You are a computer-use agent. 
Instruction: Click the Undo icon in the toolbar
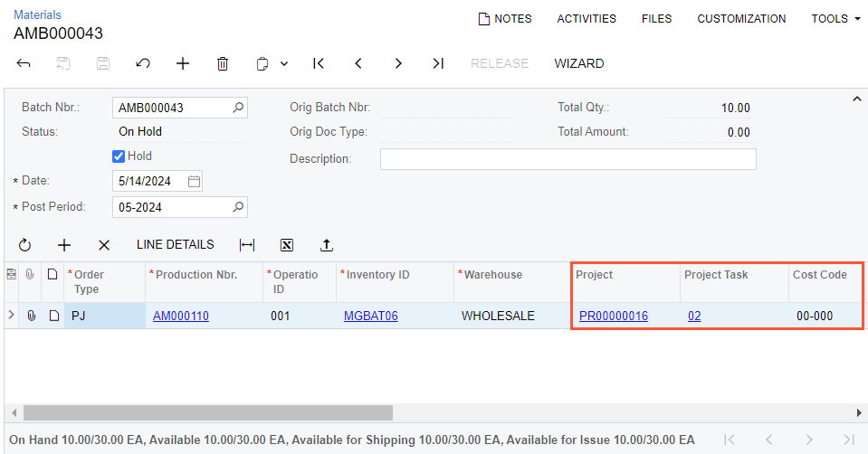(142, 63)
